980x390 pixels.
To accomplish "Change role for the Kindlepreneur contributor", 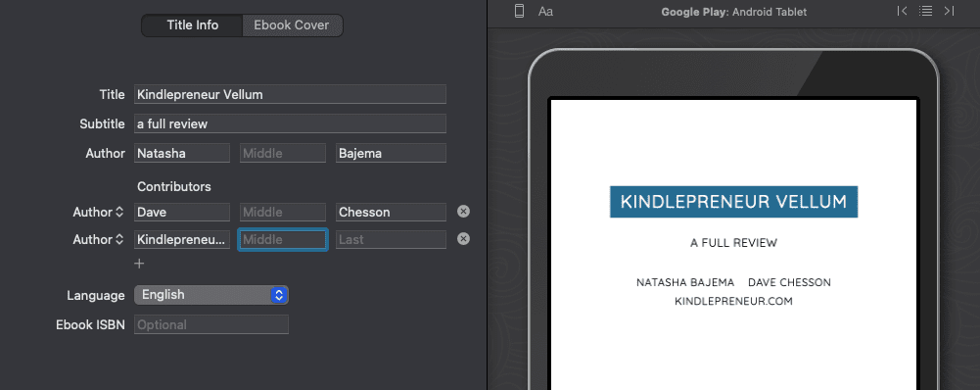I will pyautogui.click(x=98, y=239).
